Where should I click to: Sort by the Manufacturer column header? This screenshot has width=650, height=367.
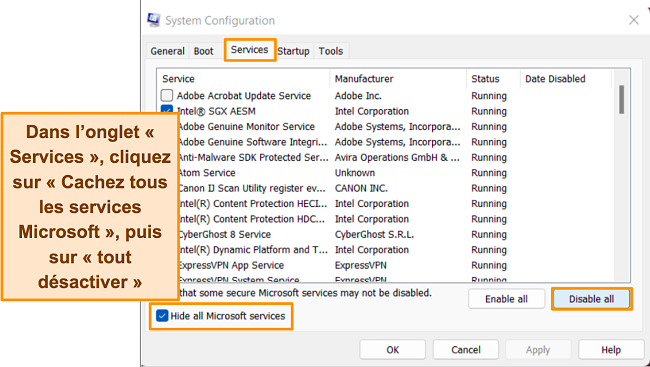pyautogui.click(x=399, y=79)
